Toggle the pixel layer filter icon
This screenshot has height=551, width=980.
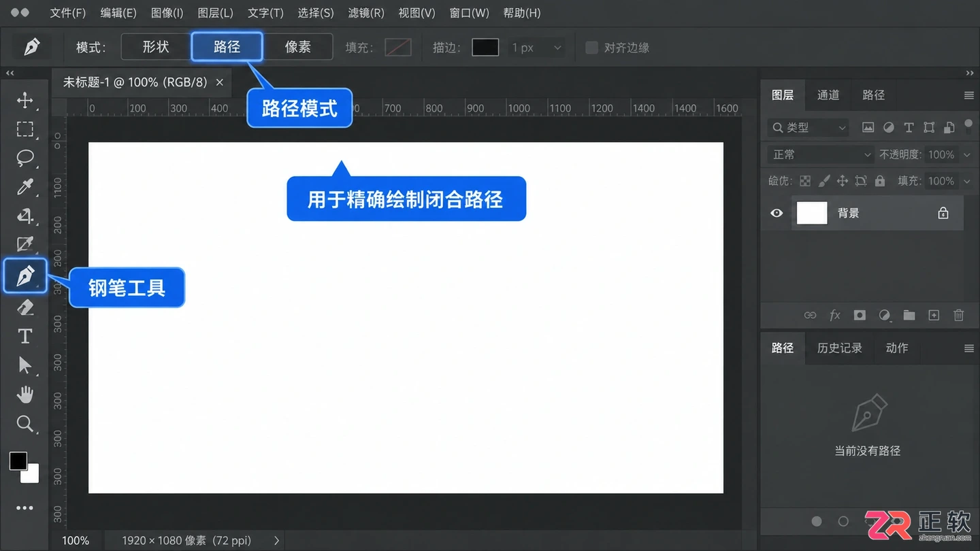868,127
